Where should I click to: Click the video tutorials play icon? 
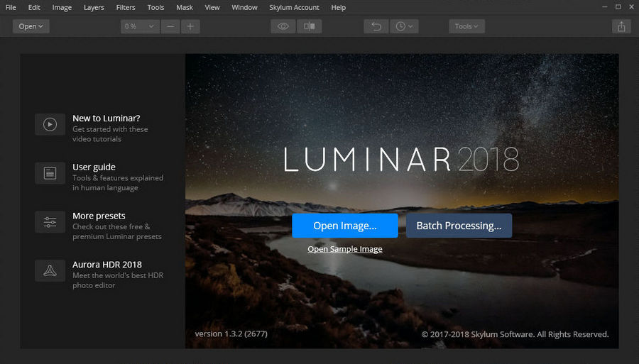tap(50, 124)
